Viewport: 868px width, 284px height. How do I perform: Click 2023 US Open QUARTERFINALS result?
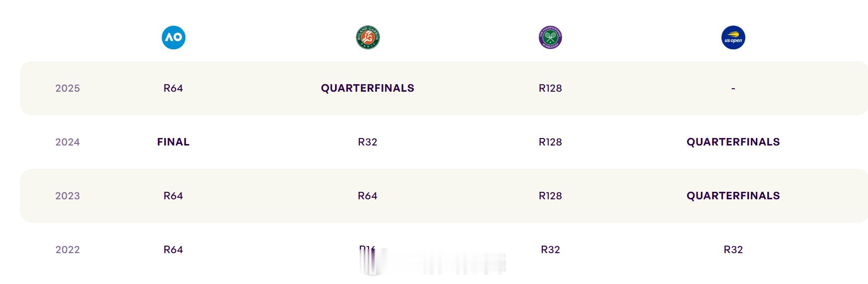[733, 196]
